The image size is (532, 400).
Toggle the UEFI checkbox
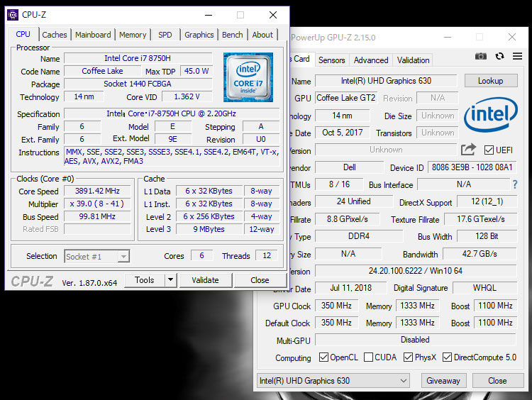tap(489, 150)
